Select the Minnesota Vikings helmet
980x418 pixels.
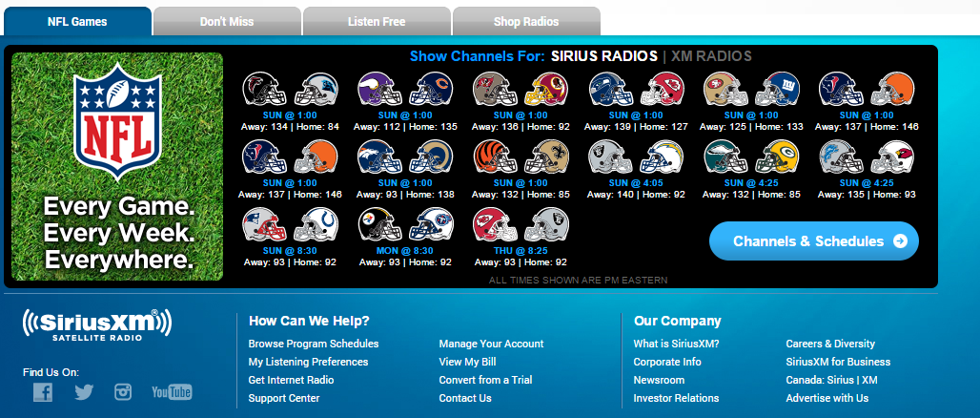[x=379, y=90]
